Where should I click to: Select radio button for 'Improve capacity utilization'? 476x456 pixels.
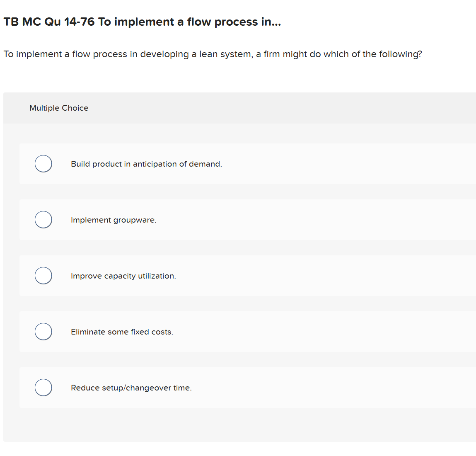43,275
